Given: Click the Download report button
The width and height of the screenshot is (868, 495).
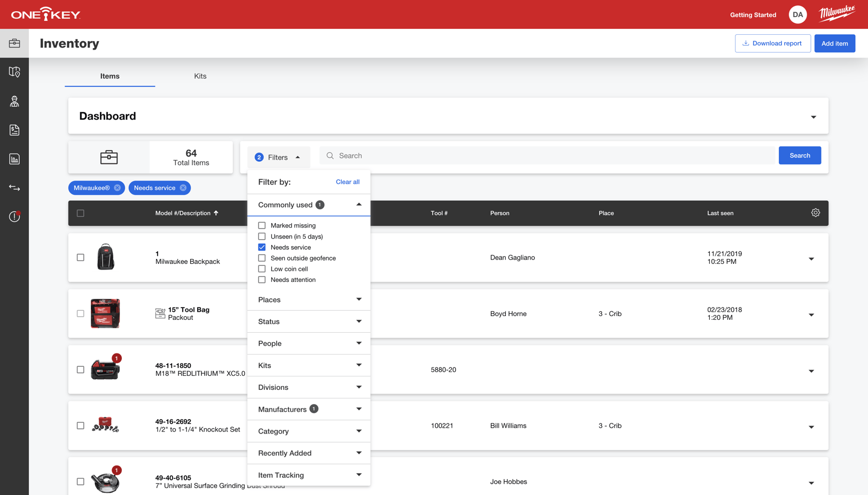Looking at the screenshot, I should (x=772, y=43).
